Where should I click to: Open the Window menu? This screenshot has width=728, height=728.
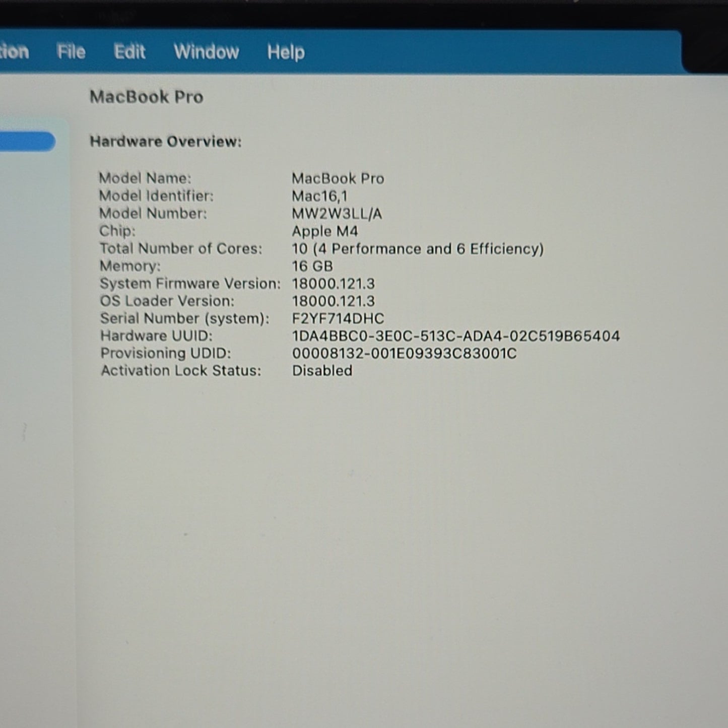pos(206,51)
